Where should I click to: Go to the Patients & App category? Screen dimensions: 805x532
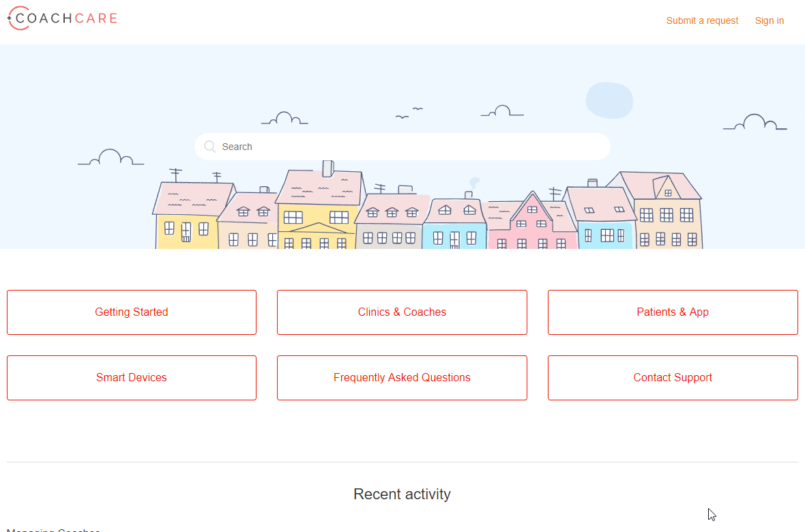pos(673,312)
